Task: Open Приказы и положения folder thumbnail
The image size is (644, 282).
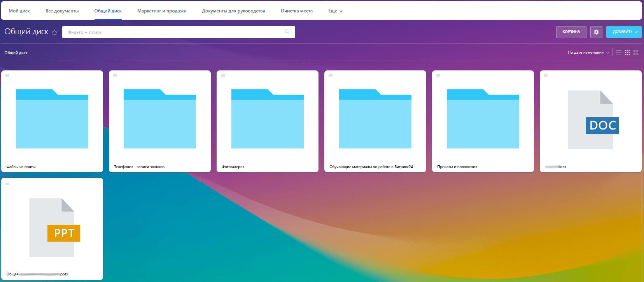Action: click(483, 119)
